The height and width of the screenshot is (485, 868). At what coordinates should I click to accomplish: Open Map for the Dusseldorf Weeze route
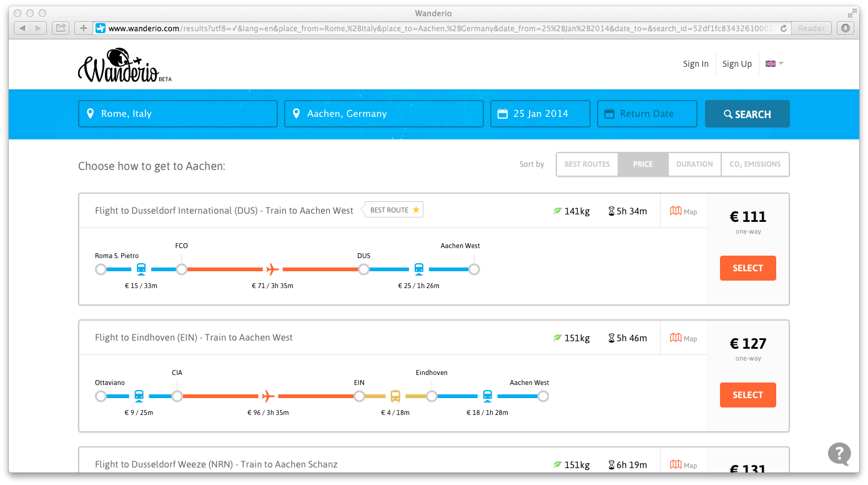pyautogui.click(x=683, y=465)
